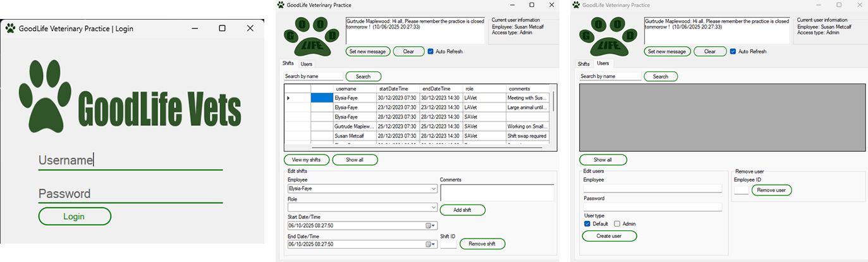Click Show all below the shifts table
This screenshot has height=262, width=868.
pyautogui.click(x=355, y=159)
